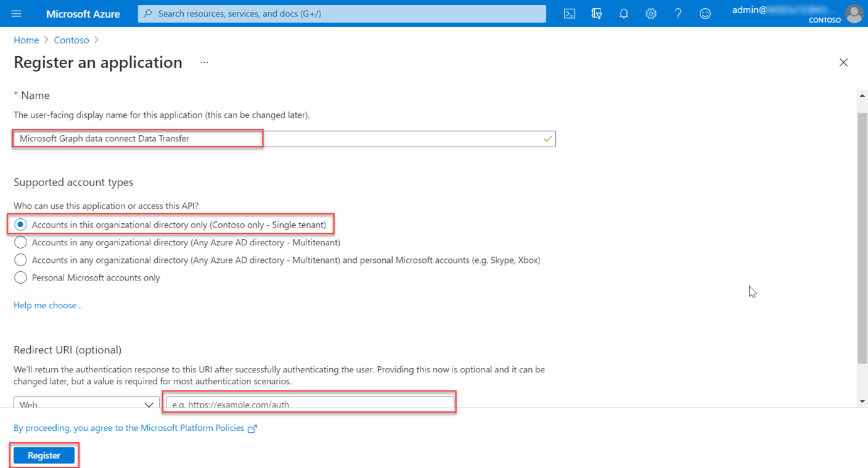868x468 pixels.
Task: Navigate to Home via breadcrumb
Action: coord(26,40)
